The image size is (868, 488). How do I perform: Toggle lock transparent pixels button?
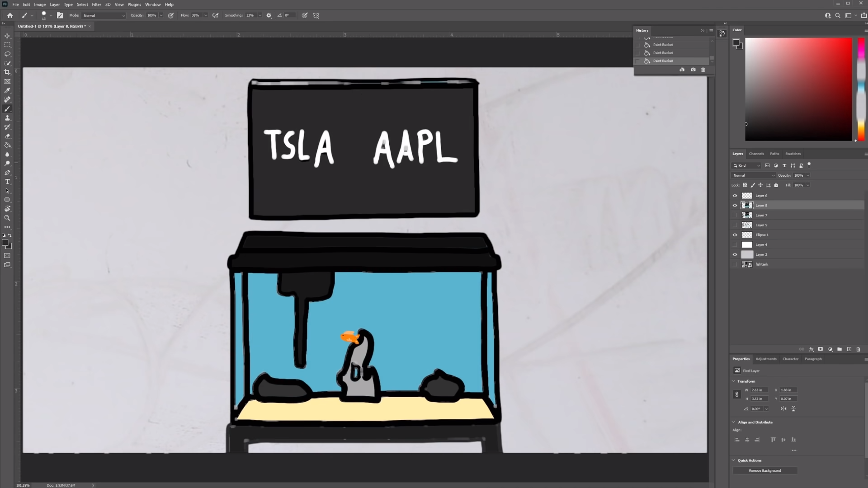[745, 185]
